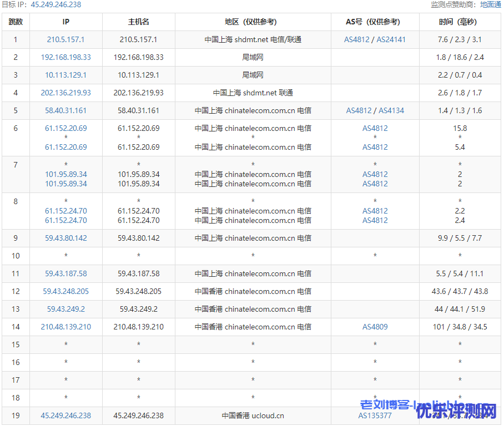This screenshot has width=504, height=426.
Task: Open the AS24141 link in hop 1
Action: (391, 40)
